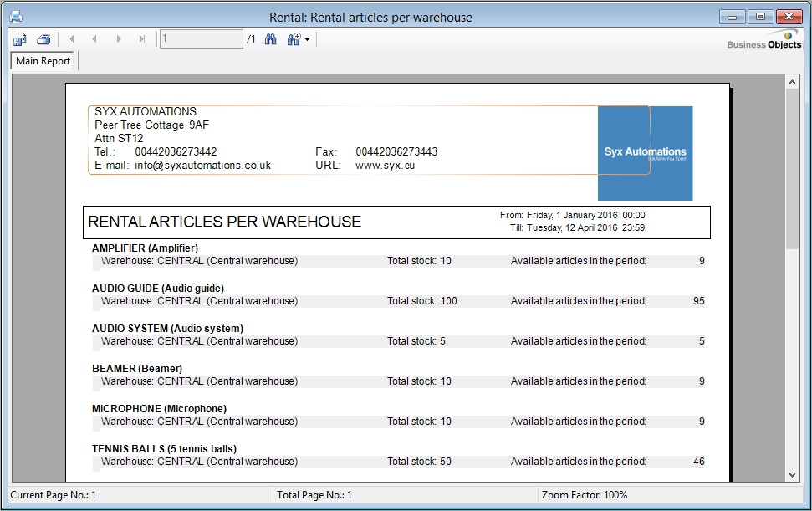Go to the previous page
Screen dimensions: 812x511
coord(94,39)
